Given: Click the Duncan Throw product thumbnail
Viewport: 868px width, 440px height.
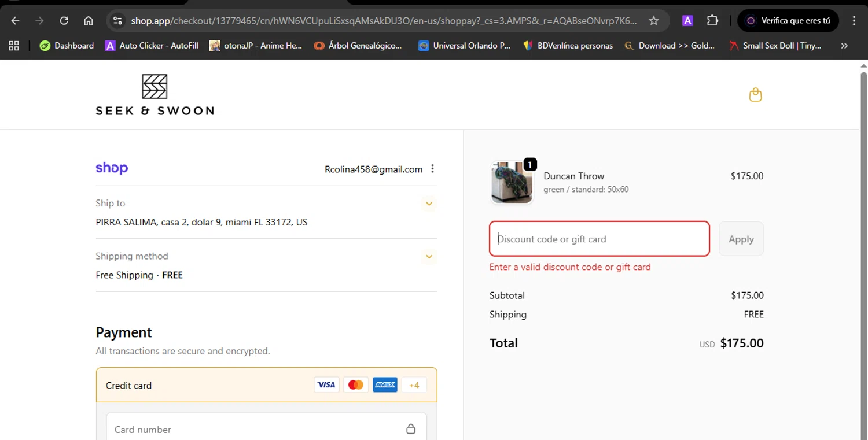Looking at the screenshot, I should 512,183.
